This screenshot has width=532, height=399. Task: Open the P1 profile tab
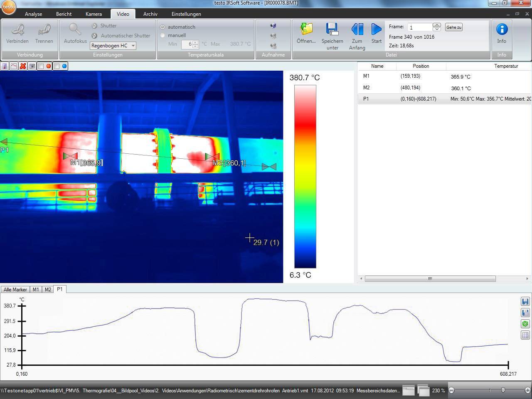click(60, 289)
